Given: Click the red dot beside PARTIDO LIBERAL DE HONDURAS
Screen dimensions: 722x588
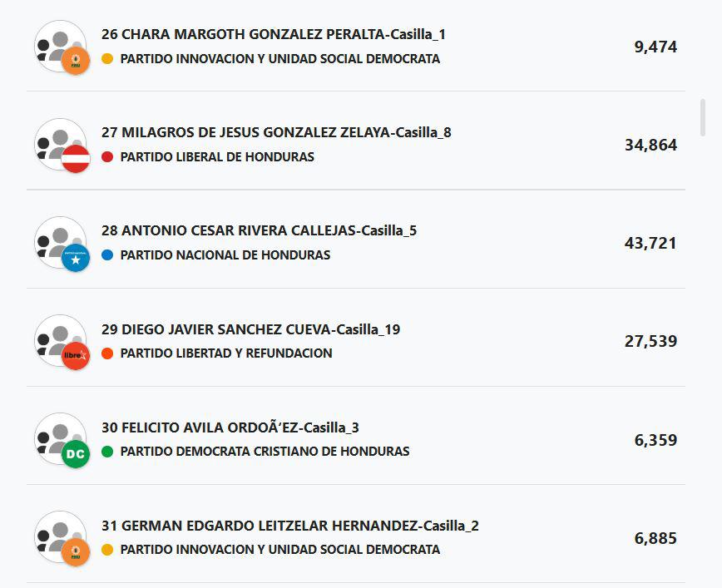Looking at the screenshot, I should pos(109,157).
